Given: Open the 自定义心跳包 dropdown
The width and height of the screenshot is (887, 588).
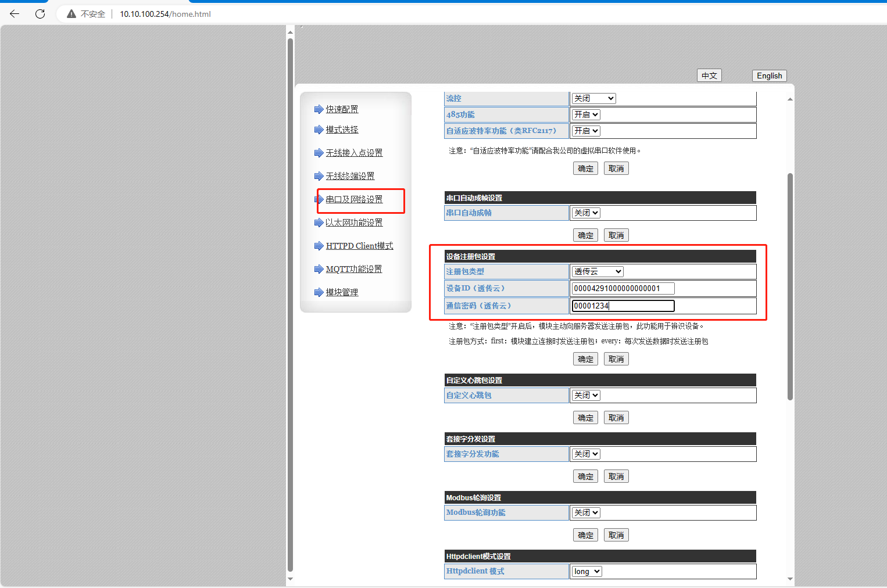Looking at the screenshot, I should pyautogui.click(x=586, y=395).
